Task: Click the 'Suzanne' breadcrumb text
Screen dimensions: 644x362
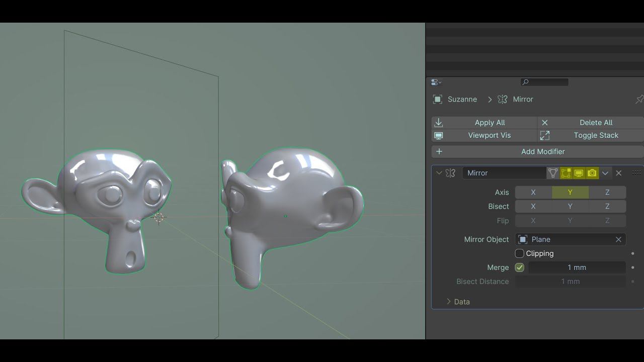Action: tap(462, 100)
